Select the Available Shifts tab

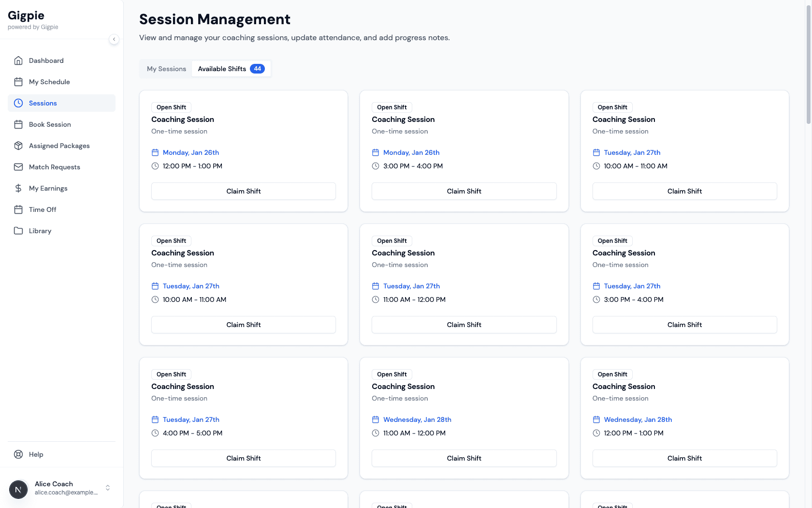pos(231,69)
